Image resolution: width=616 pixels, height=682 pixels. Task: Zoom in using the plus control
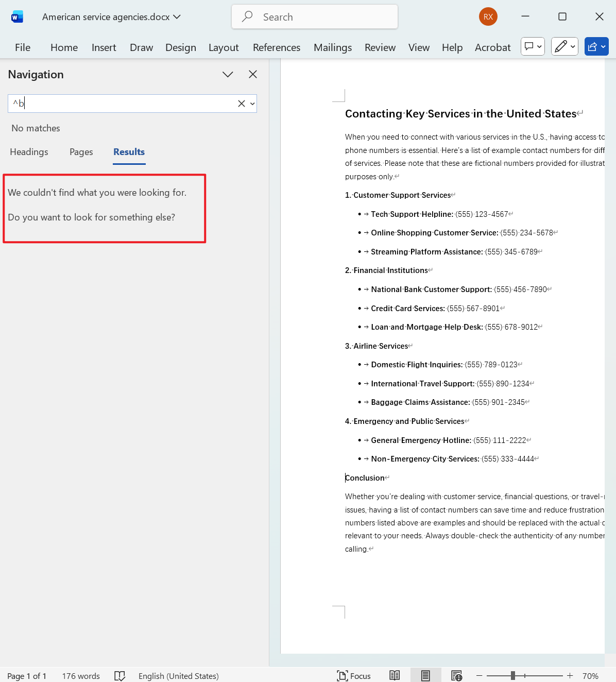point(570,675)
